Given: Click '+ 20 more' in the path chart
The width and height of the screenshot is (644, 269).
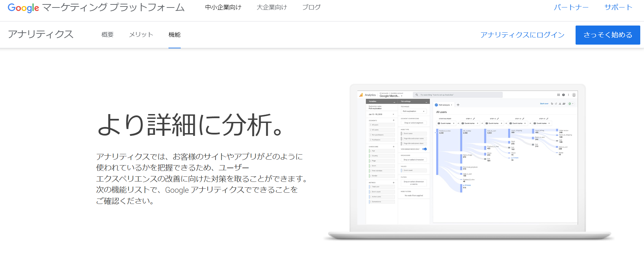Looking at the screenshot, I should (467, 185).
